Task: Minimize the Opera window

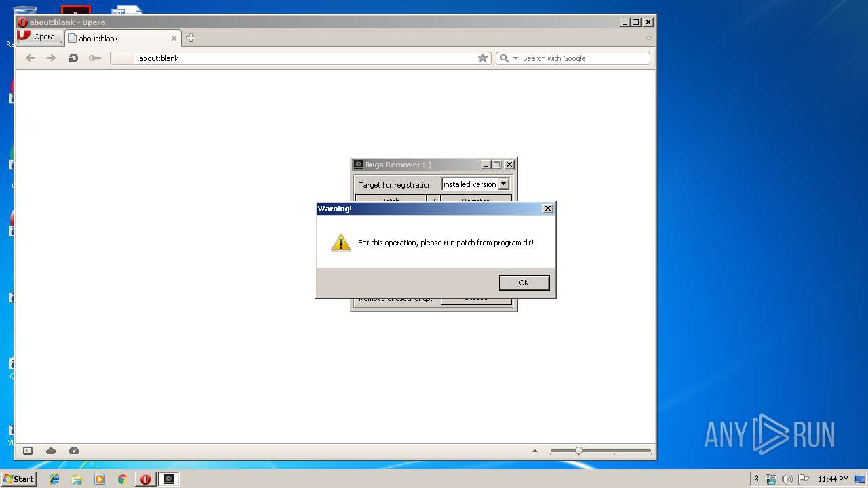Action: pos(624,22)
